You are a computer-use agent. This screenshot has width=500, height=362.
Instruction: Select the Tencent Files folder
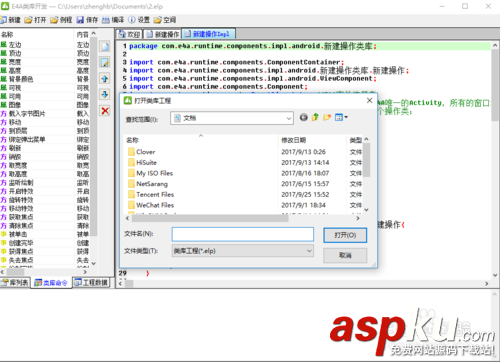click(151, 195)
